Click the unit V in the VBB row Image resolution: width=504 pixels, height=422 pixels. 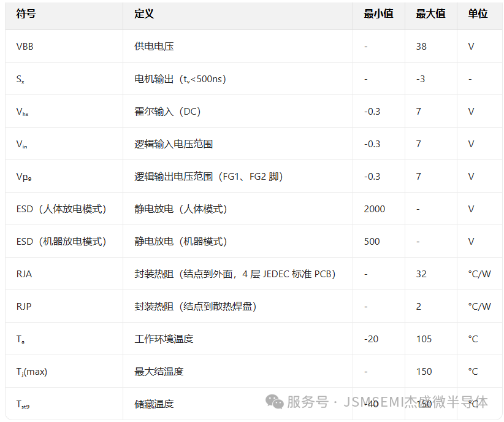tap(471, 47)
